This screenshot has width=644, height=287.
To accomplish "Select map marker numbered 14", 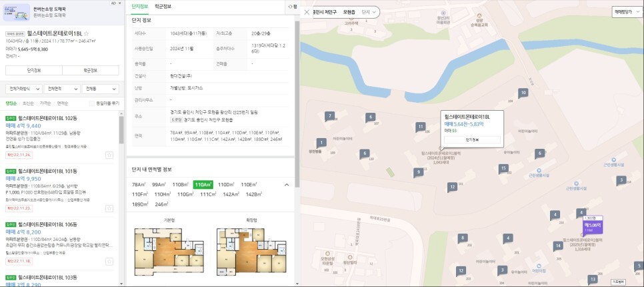I will click(557, 246).
